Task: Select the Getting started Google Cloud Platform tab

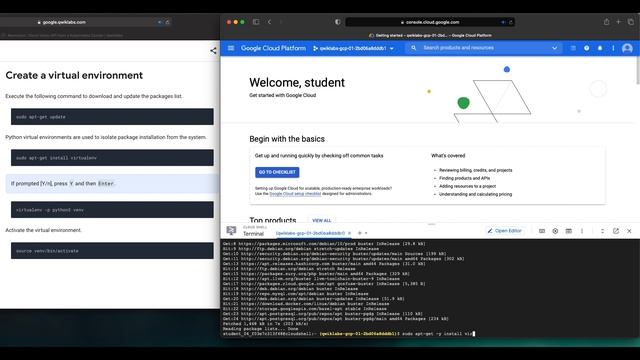Action: click(430, 36)
